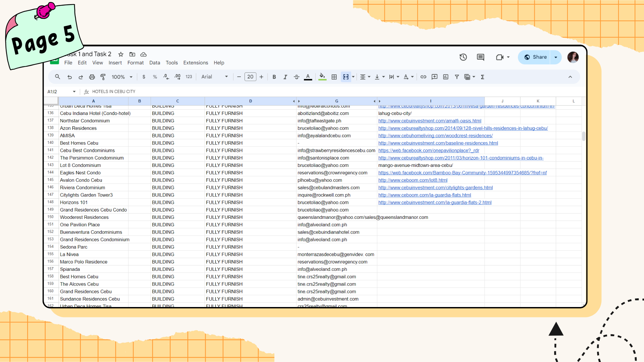The image size is (644, 362).
Task: Open the comments panel icon
Action: pos(480,57)
